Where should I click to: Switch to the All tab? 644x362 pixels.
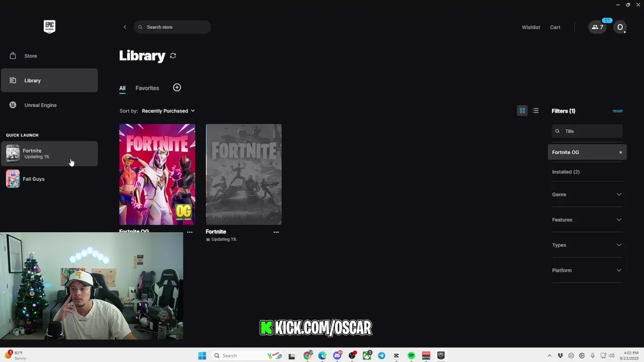[122, 88]
